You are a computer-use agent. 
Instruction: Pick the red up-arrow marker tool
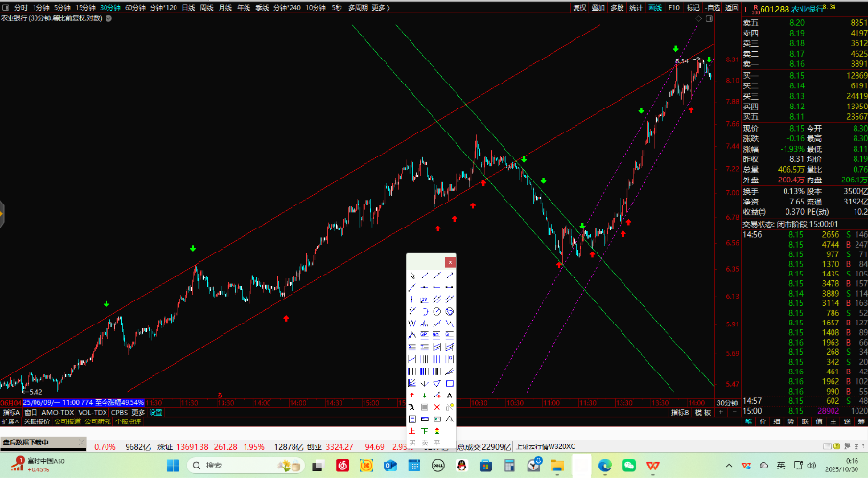(411, 396)
